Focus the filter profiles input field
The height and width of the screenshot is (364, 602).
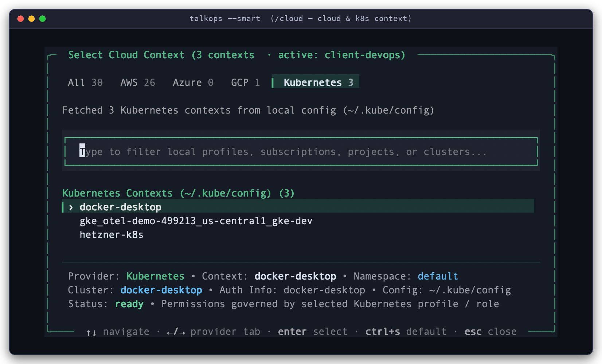(x=301, y=151)
